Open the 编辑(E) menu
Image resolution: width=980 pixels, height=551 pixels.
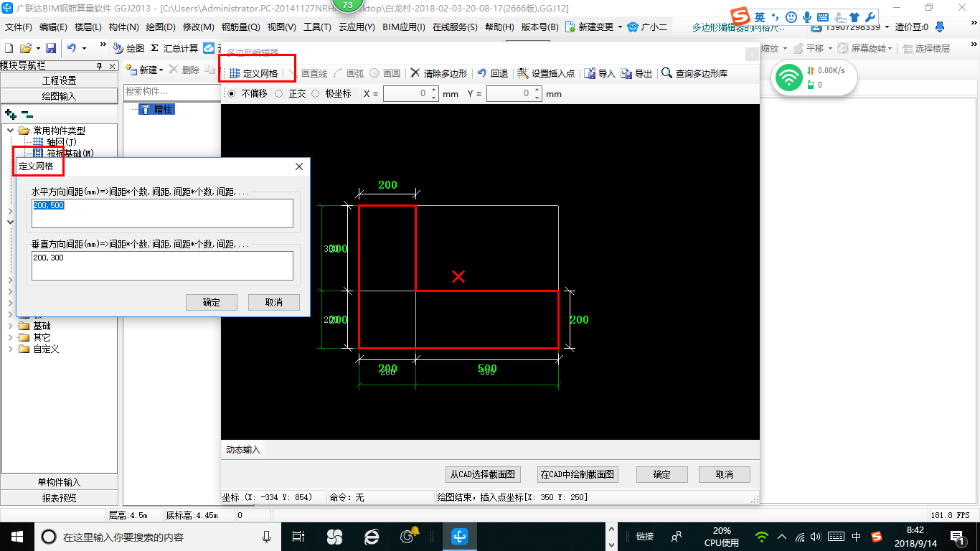54,27
